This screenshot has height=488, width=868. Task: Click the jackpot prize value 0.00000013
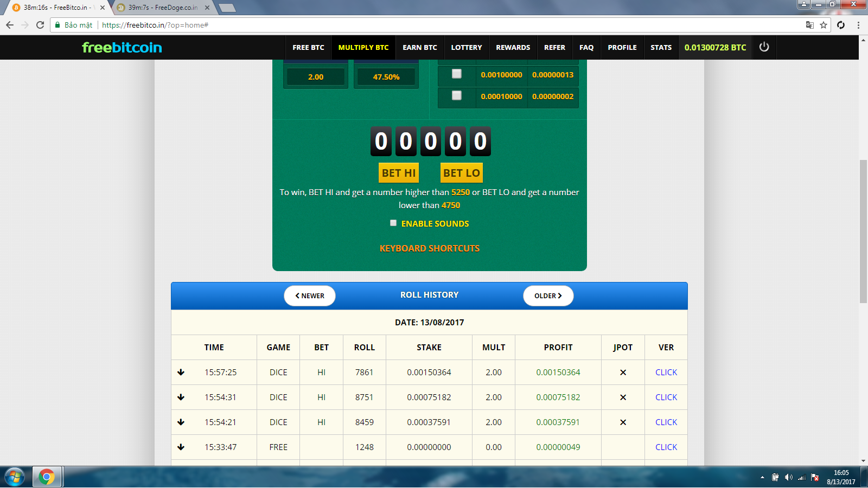[x=553, y=75]
